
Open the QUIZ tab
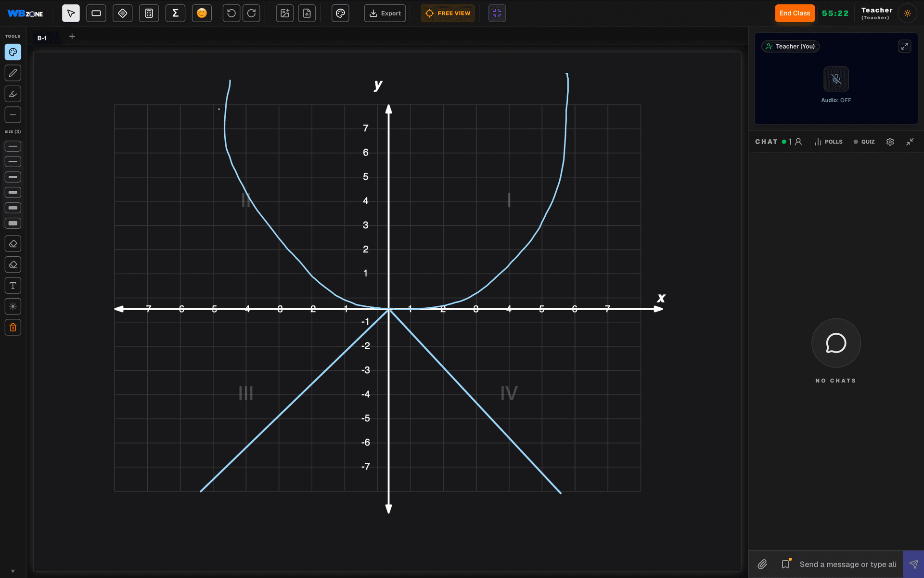[x=864, y=142]
